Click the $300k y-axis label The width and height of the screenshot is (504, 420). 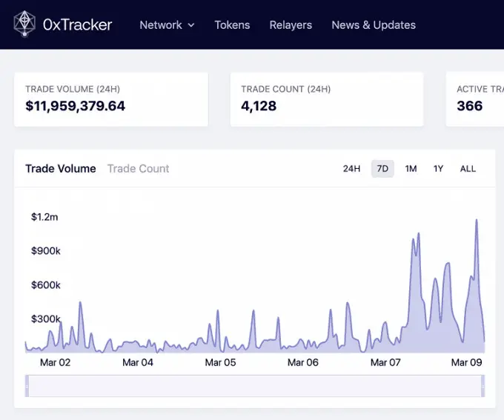[46, 319]
